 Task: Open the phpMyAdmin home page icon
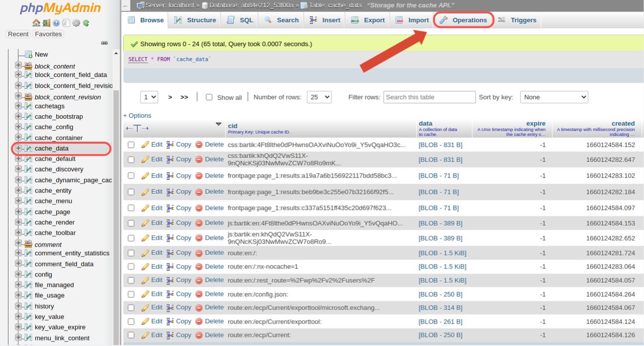pyautogui.click(x=36, y=23)
